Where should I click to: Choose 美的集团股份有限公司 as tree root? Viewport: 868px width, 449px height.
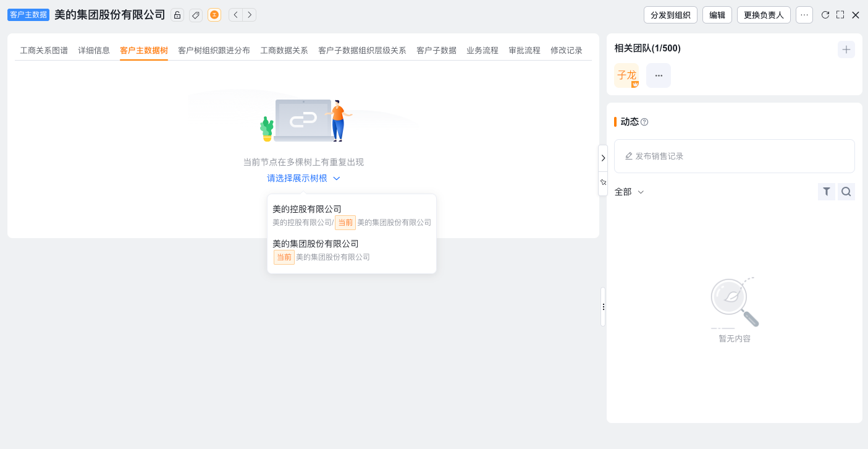(352, 250)
